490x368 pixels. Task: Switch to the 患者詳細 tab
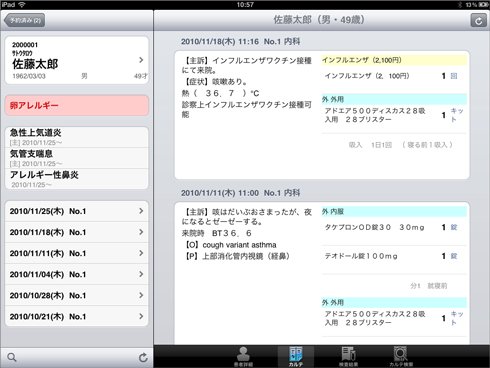(x=243, y=357)
